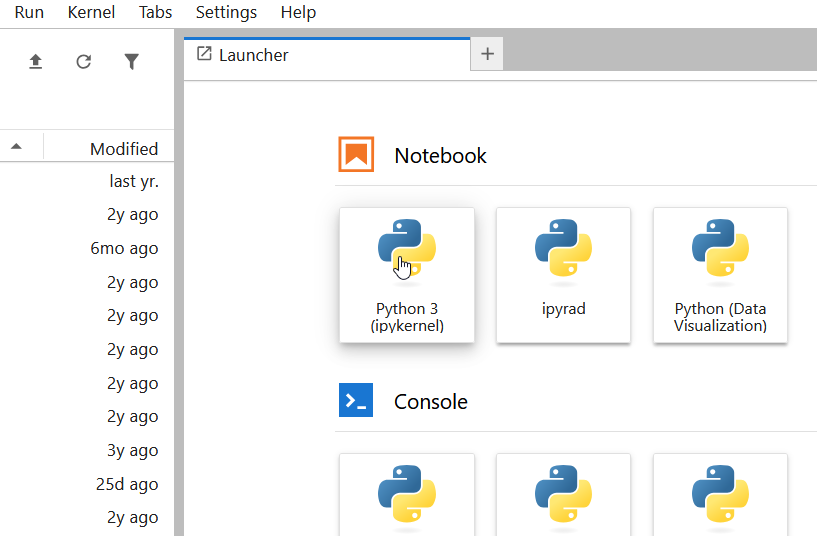817x536 pixels.
Task: Click the Notebook section heading
Action: click(440, 156)
